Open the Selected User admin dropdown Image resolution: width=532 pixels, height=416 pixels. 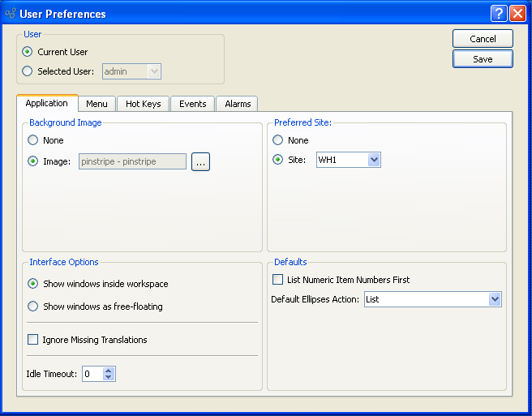pyautogui.click(x=154, y=71)
